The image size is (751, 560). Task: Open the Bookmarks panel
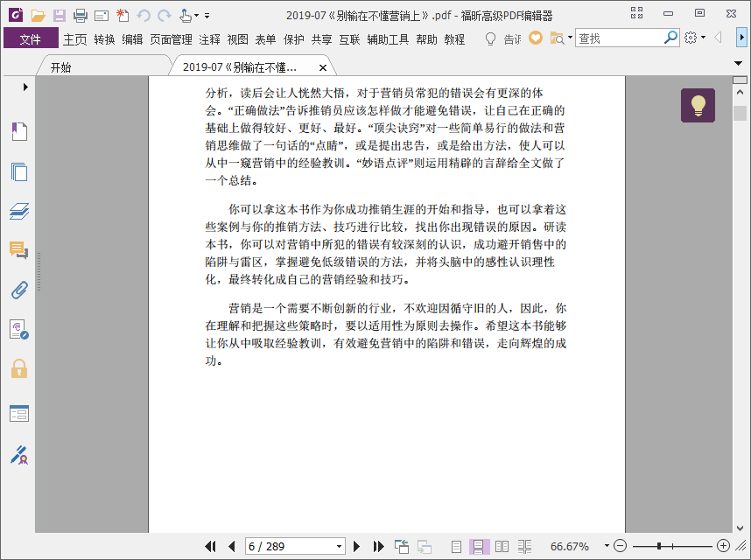click(x=19, y=131)
